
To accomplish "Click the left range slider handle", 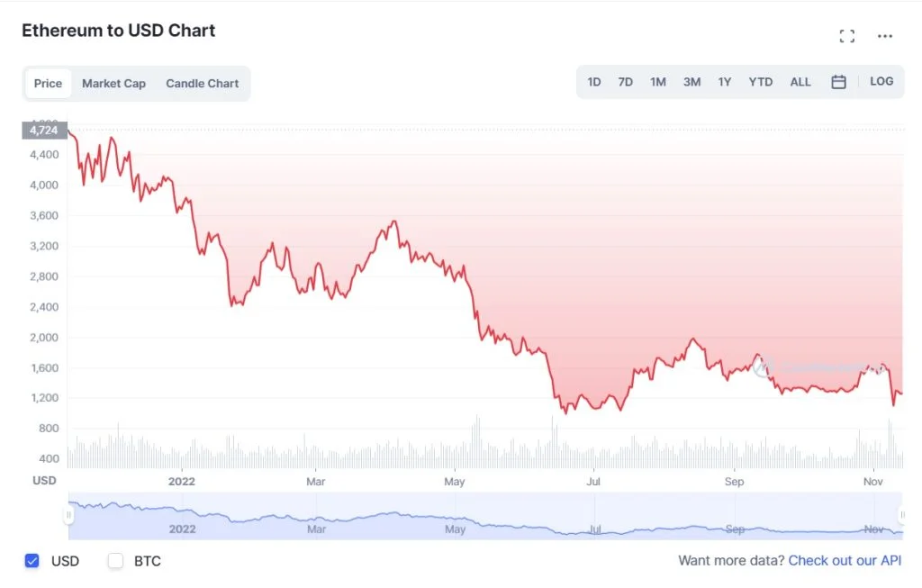I will [68, 515].
